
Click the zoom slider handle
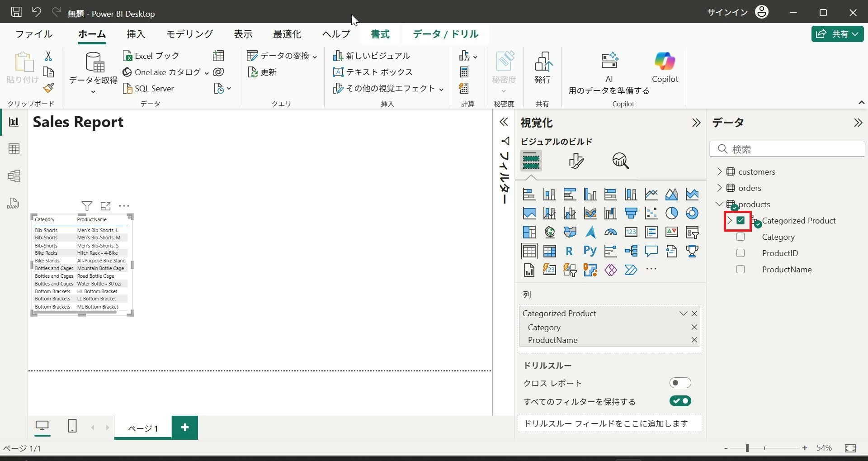(x=747, y=448)
